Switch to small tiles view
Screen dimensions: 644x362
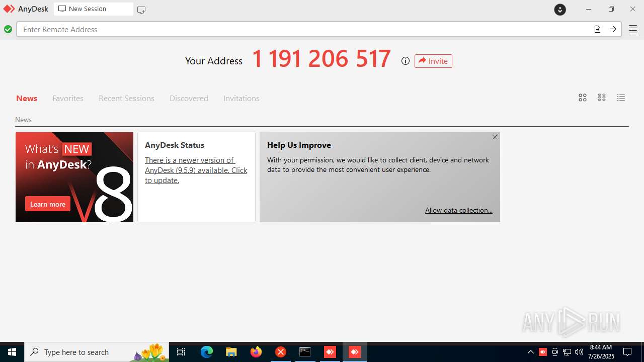(602, 98)
